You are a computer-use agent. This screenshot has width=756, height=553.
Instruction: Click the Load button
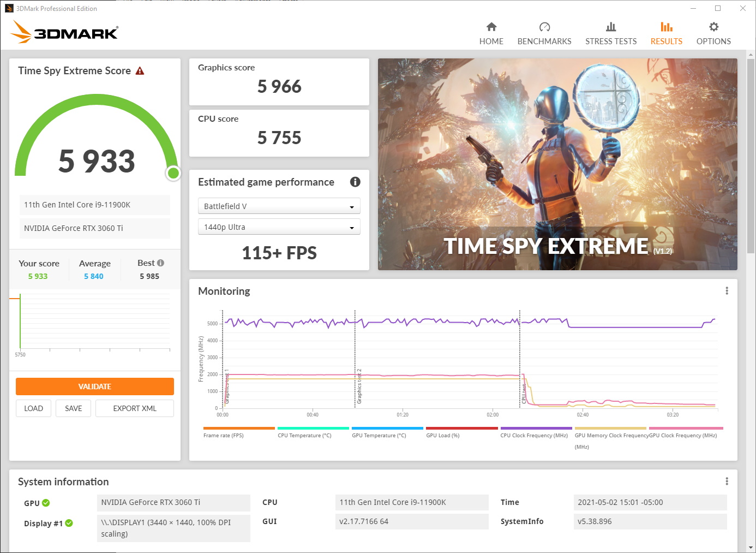coord(33,408)
